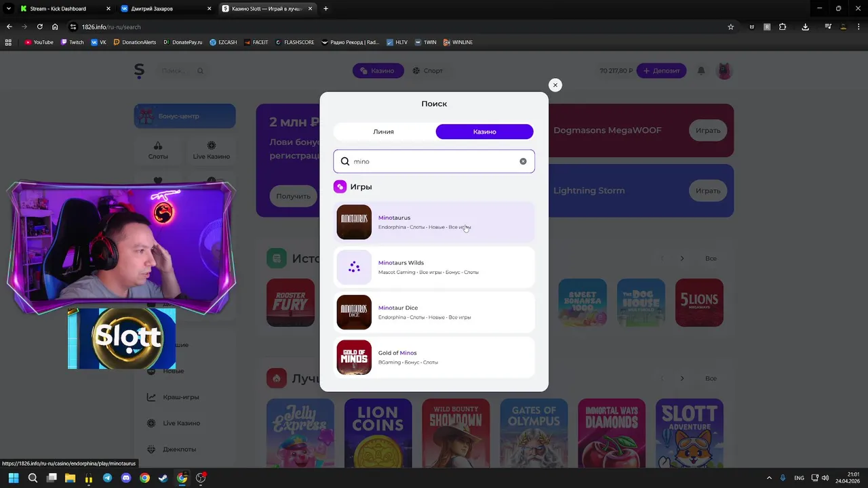Open Краш-игры in the sidebar
Viewport: 868px width, 488px height.
180,397
